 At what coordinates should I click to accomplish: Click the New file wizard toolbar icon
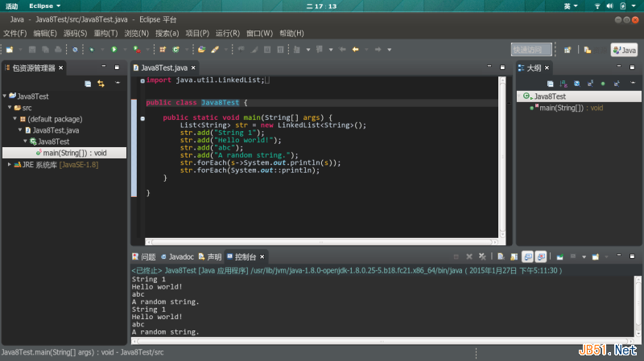point(8,50)
